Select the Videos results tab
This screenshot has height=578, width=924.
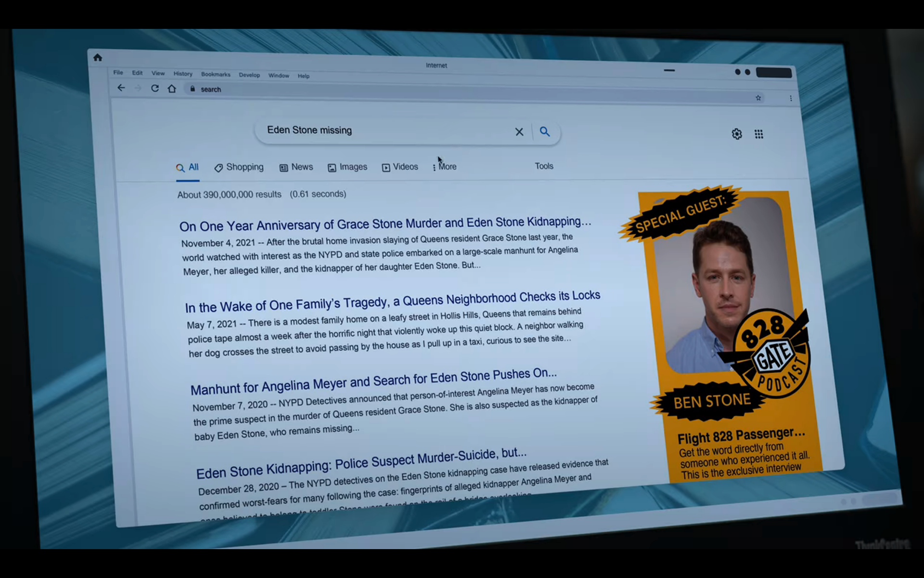[400, 167]
